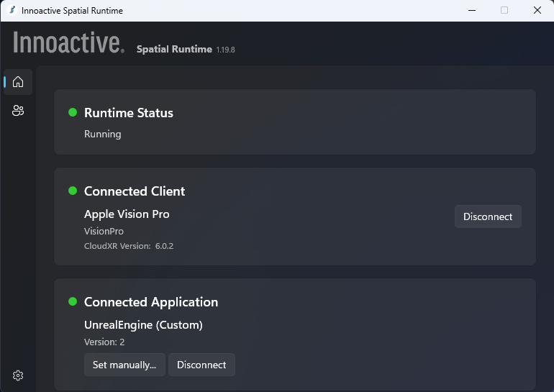Image resolution: width=554 pixels, height=392 pixels.
Task: Select the Apple Vision Pro device name
Action: pyautogui.click(x=127, y=214)
